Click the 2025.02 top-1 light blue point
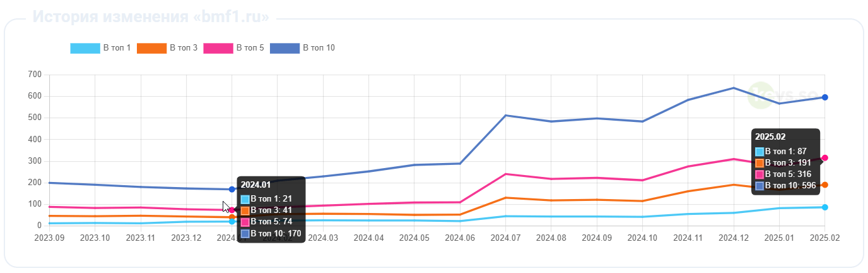Screen dimensions: 868x273 click(x=824, y=207)
